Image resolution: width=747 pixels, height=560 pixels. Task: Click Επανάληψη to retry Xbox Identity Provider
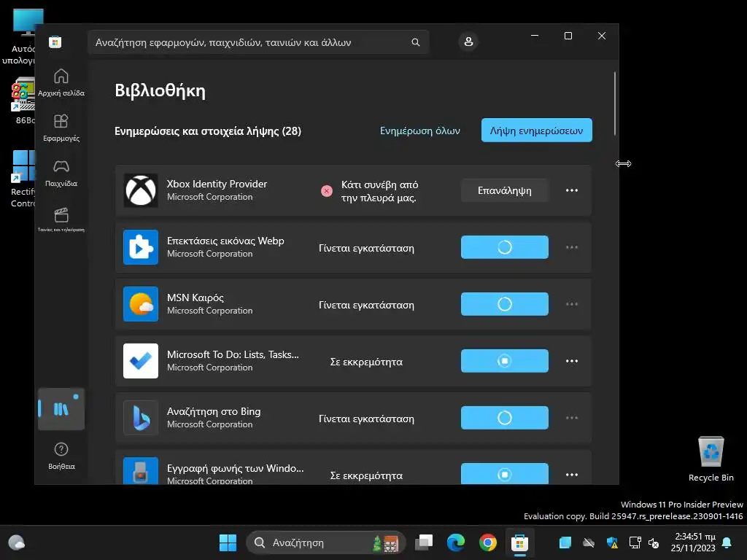505,190
